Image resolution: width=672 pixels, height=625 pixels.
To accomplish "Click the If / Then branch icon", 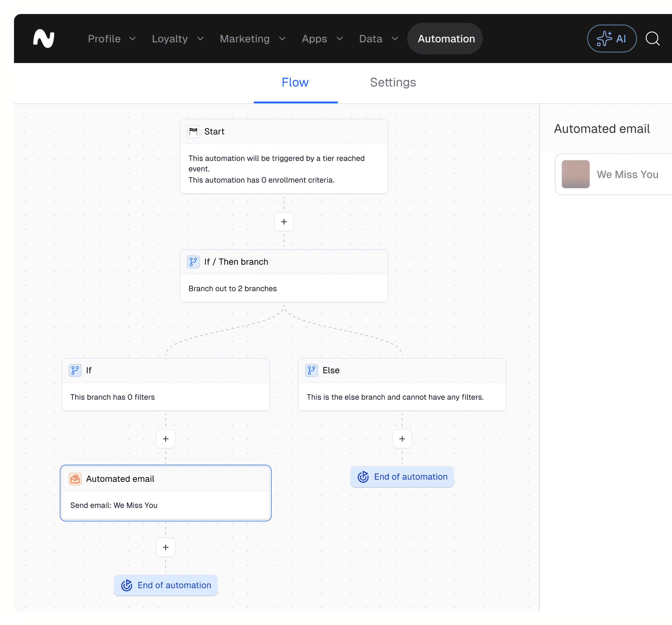I will click(193, 262).
